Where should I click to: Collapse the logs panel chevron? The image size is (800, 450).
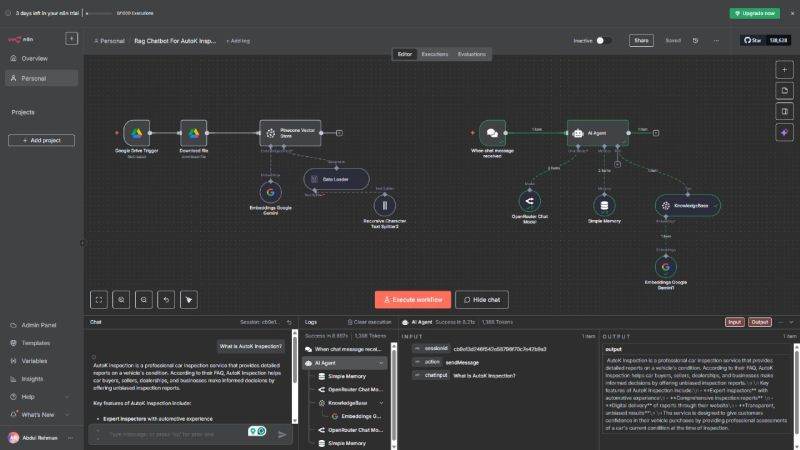click(791, 322)
